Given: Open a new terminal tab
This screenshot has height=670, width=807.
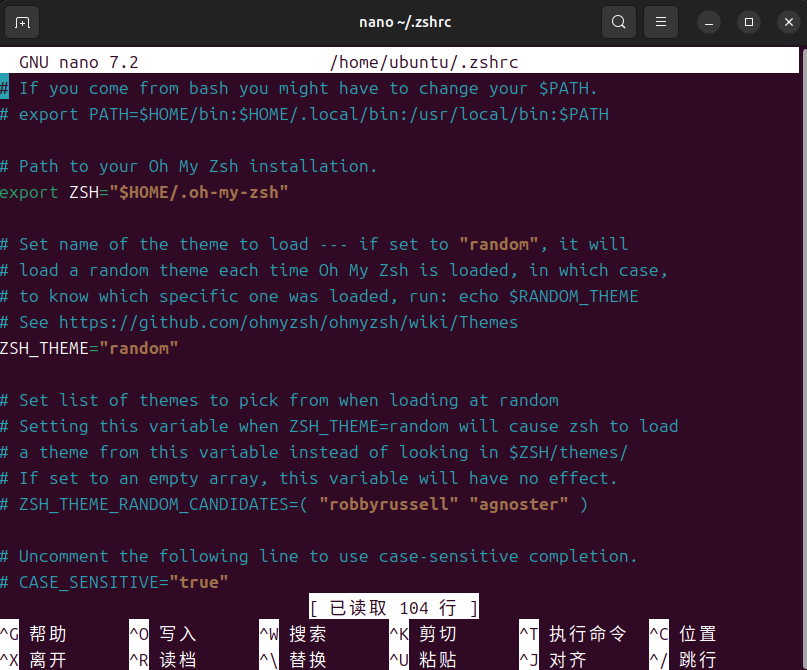Looking at the screenshot, I should pos(23,22).
